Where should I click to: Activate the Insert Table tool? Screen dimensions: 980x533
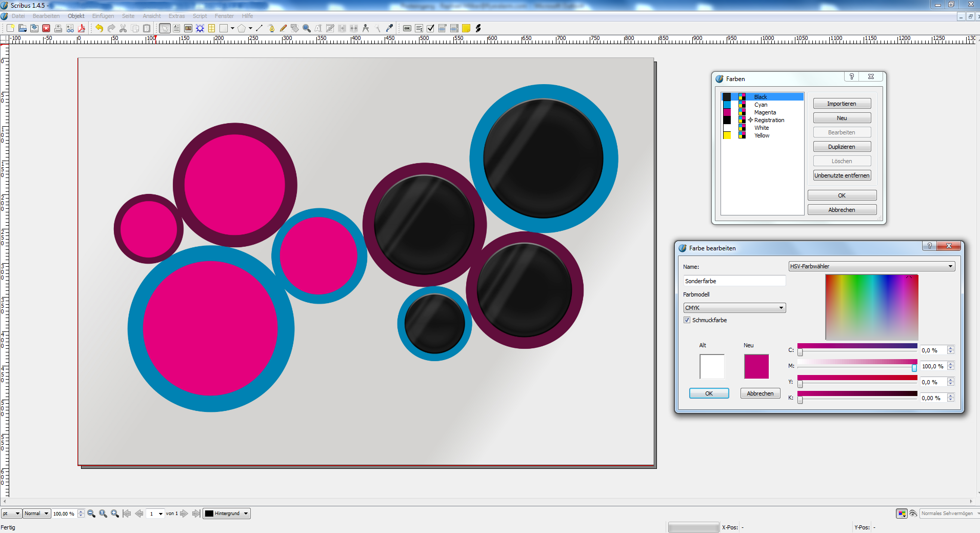(x=212, y=28)
